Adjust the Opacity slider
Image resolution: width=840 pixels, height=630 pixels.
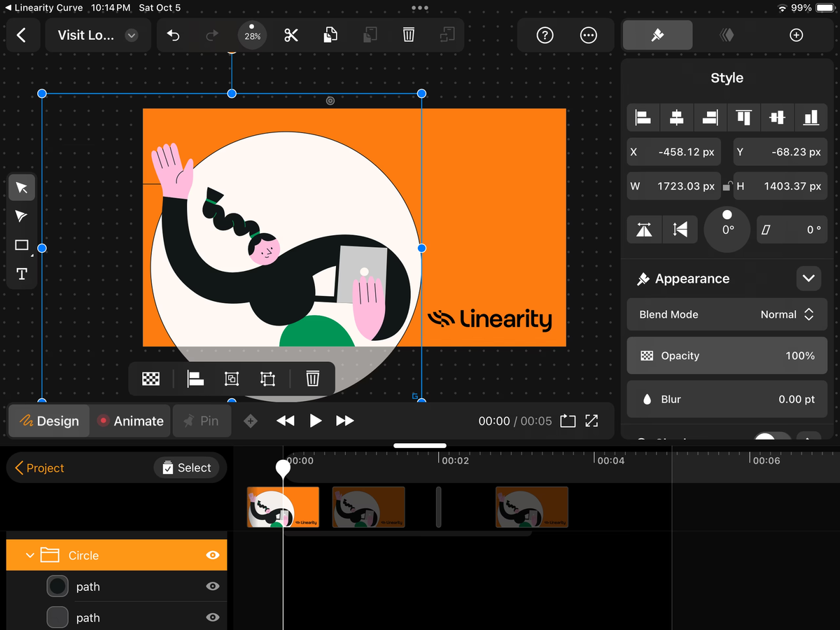727,356
